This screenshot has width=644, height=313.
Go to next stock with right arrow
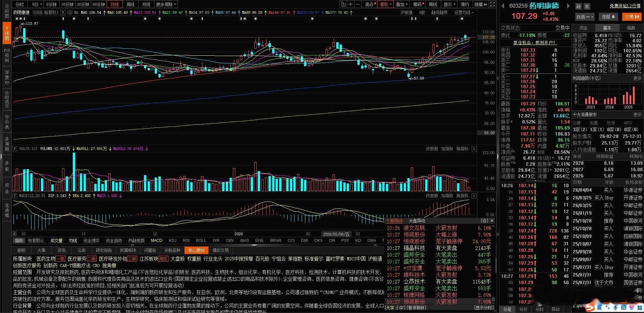point(568,6)
